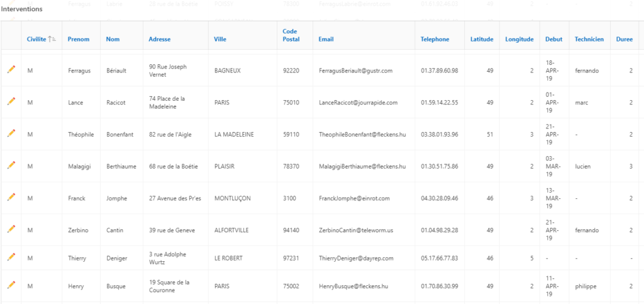The image size is (644, 304).
Task: Sort by the Email column header
Action: click(x=326, y=40)
